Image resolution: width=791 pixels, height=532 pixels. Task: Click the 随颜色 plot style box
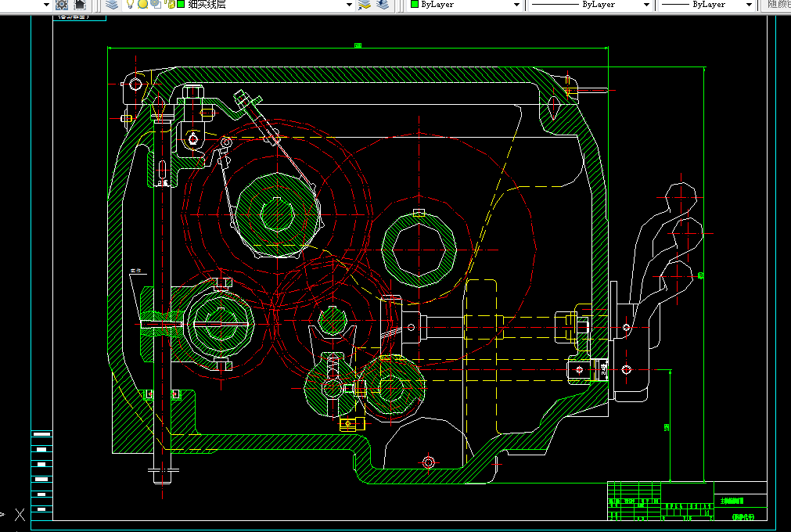(x=776, y=5)
